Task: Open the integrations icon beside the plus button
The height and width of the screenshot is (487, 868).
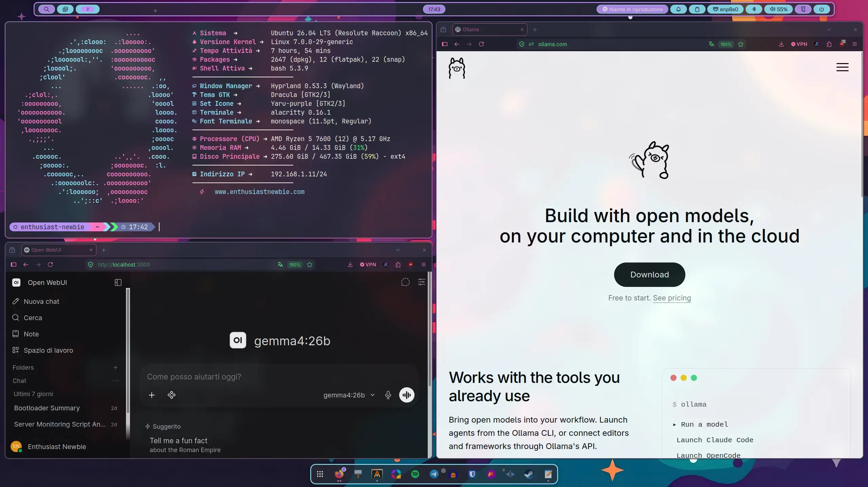Action: coord(171,395)
